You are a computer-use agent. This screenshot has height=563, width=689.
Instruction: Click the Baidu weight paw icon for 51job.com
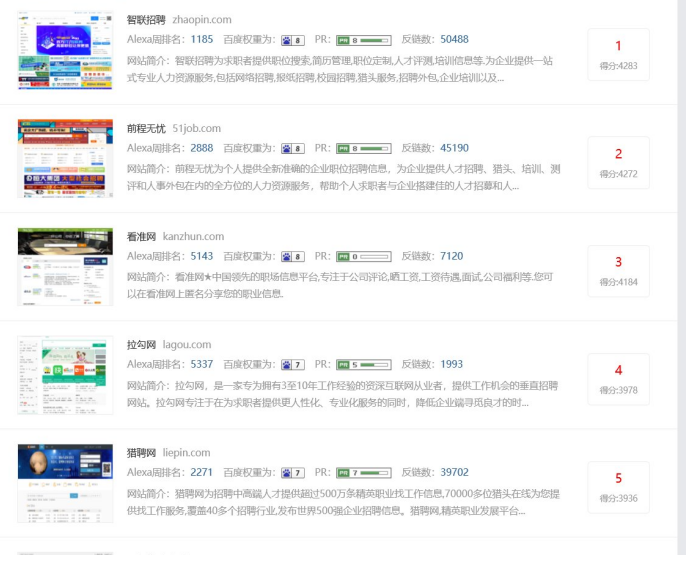293,149
